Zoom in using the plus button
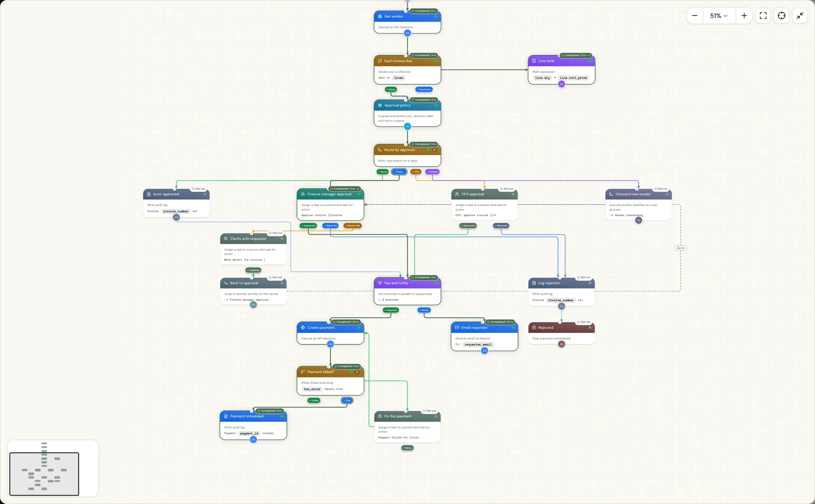This screenshot has height=504, width=815. coord(744,16)
